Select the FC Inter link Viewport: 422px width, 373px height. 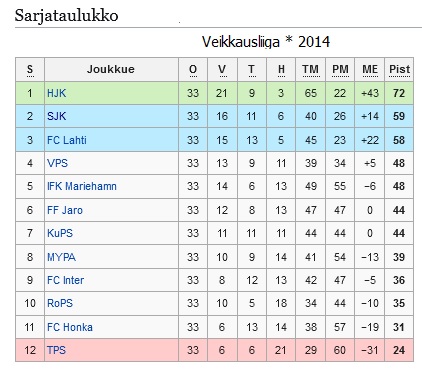point(65,280)
